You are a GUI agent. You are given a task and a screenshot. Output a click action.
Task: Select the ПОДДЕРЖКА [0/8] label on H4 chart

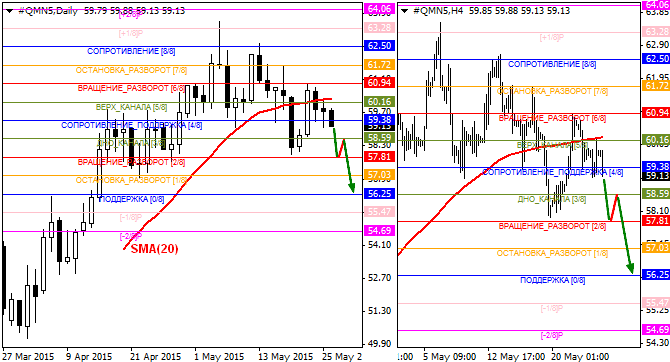(x=552, y=280)
